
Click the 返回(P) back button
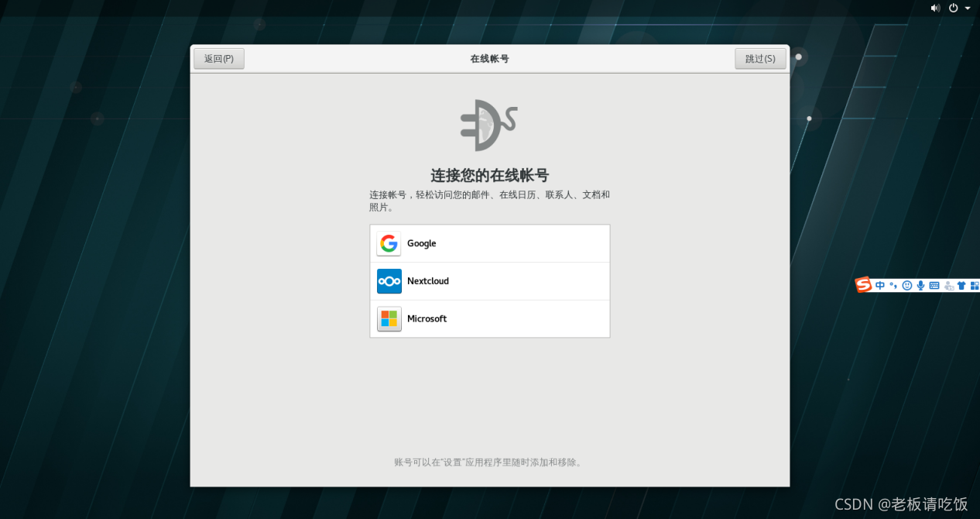[x=219, y=59]
